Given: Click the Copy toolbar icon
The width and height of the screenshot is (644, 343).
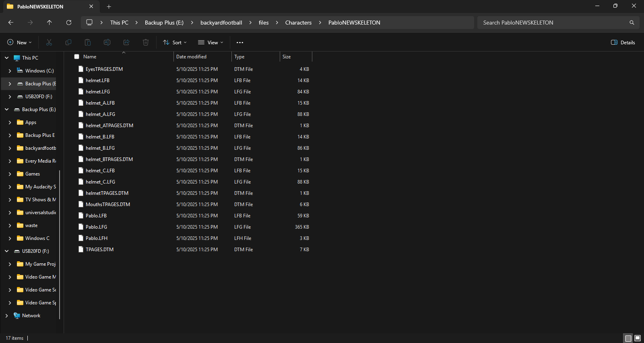Looking at the screenshot, I should click(68, 42).
